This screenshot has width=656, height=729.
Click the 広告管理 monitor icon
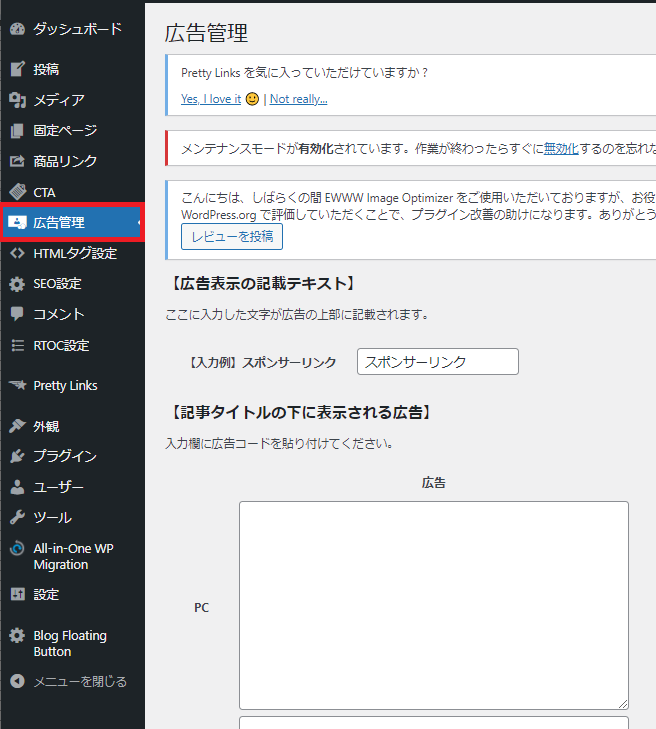(x=17, y=223)
